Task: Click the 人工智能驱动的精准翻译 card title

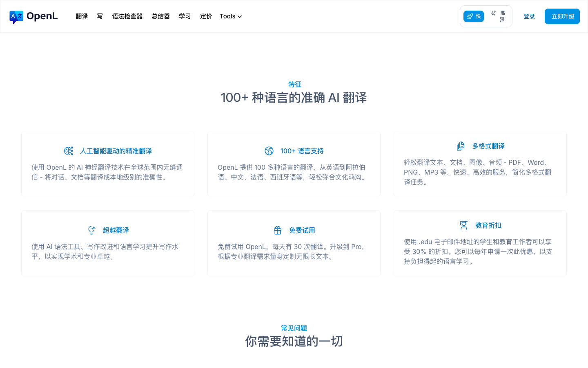Action: [x=116, y=151]
